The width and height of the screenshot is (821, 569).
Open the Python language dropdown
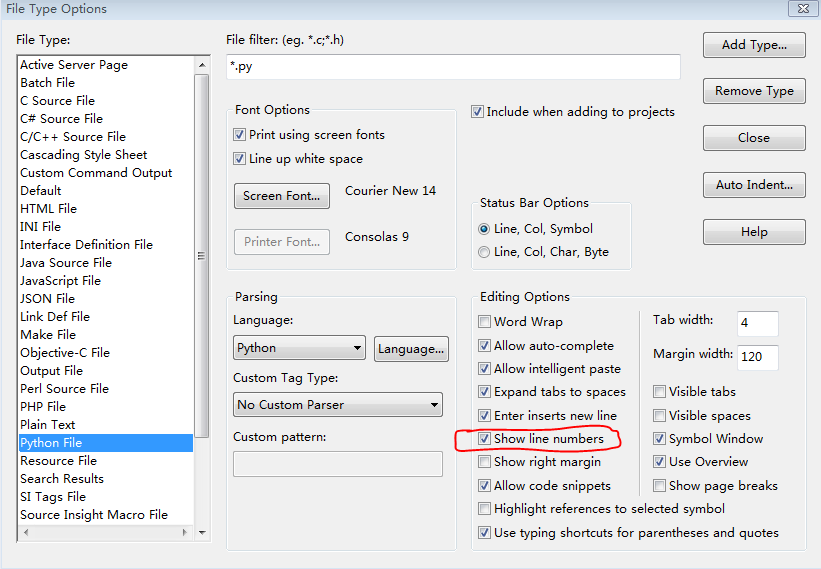pos(299,348)
